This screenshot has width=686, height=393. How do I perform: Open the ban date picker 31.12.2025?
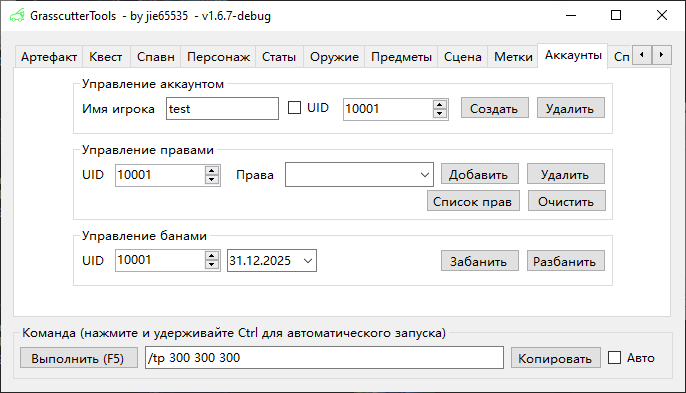tap(308, 261)
